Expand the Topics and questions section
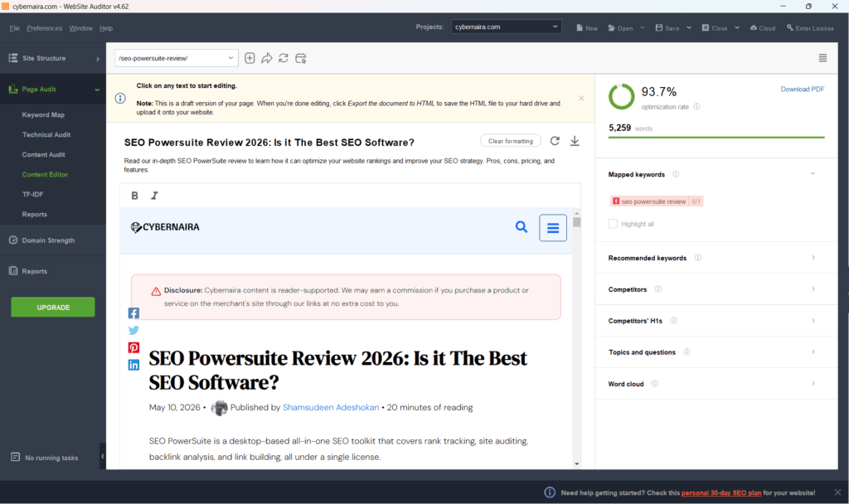Image resolution: width=849 pixels, height=504 pixels. click(x=813, y=351)
